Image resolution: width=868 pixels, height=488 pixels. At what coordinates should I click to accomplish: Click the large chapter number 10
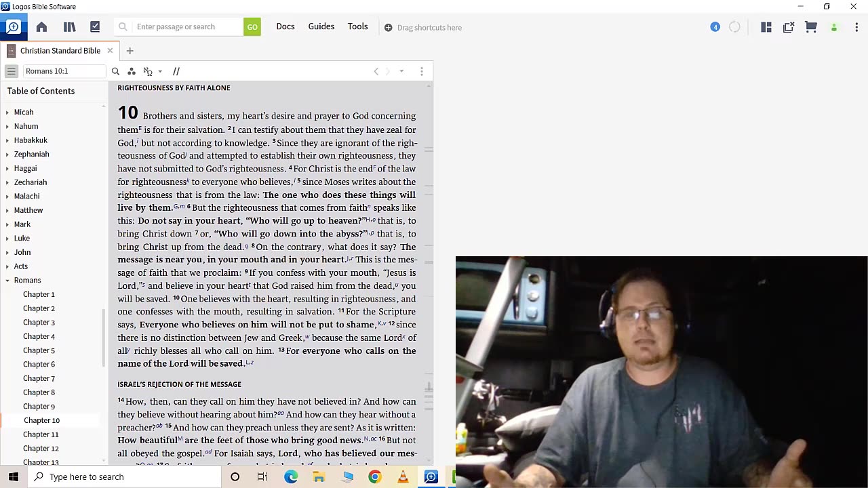click(x=127, y=113)
